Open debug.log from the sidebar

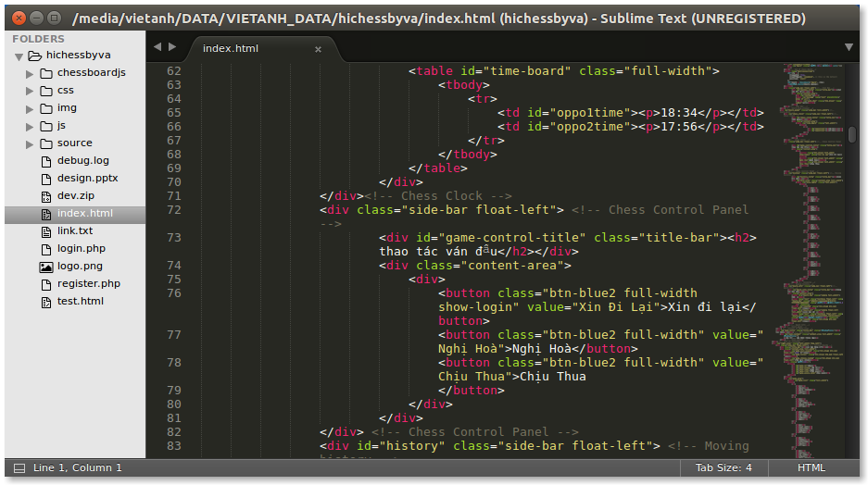click(83, 160)
